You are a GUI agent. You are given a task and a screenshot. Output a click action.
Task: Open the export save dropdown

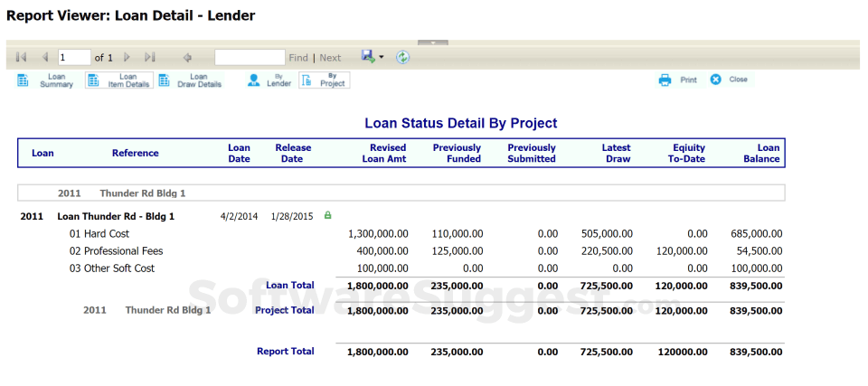pyautogui.click(x=372, y=57)
